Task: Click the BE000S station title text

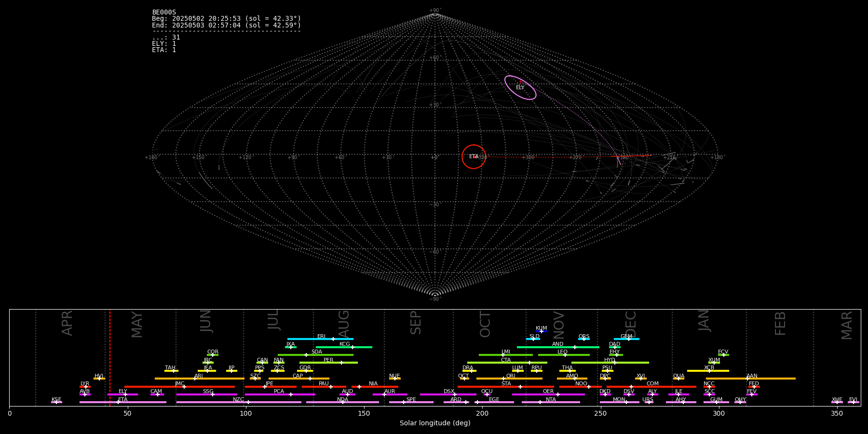Action: [x=164, y=13]
